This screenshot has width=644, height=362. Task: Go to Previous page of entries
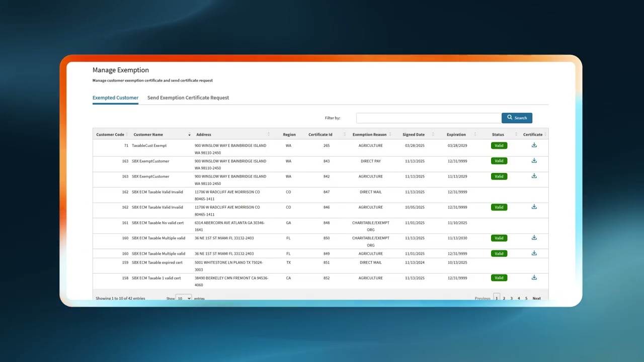click(x=482, y=298)
